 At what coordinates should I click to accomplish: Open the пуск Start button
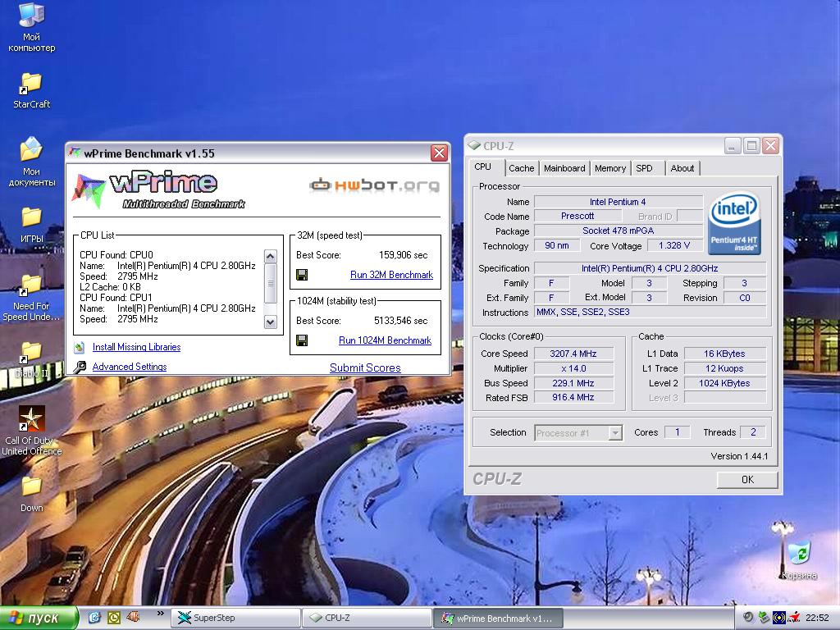coord(39,618)
